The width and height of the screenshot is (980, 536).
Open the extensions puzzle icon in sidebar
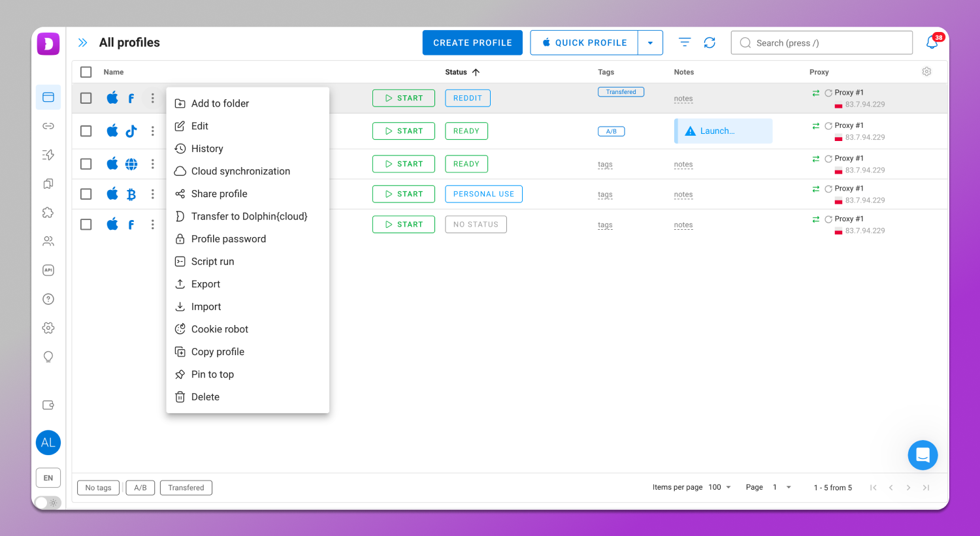[48, 213]
